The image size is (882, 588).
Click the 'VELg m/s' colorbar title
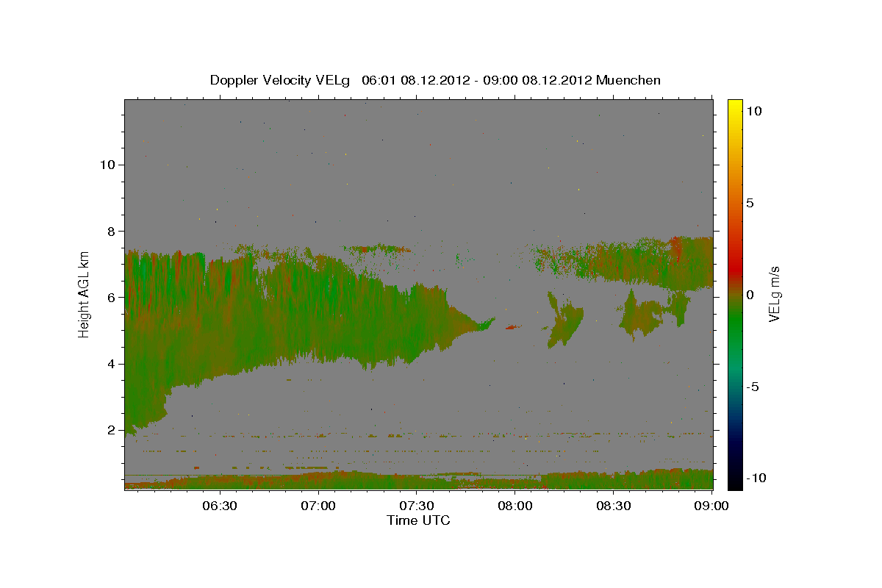(775, 295)
